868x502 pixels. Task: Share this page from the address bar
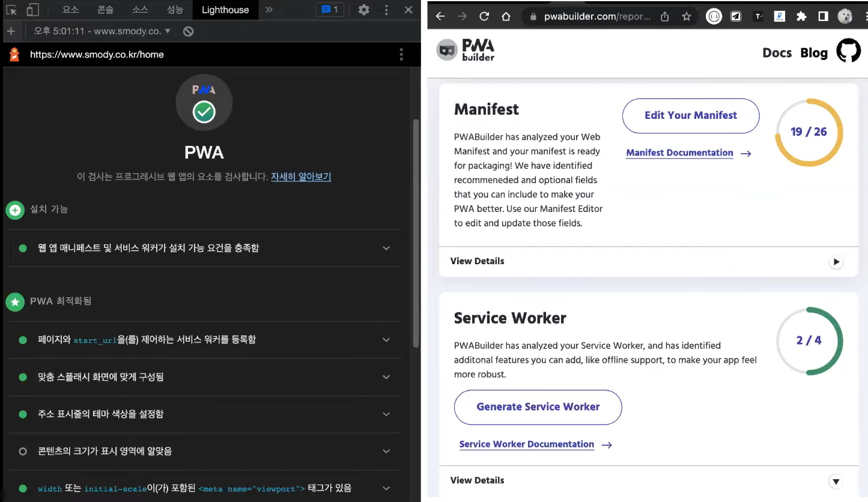click(x=665, y=17)
